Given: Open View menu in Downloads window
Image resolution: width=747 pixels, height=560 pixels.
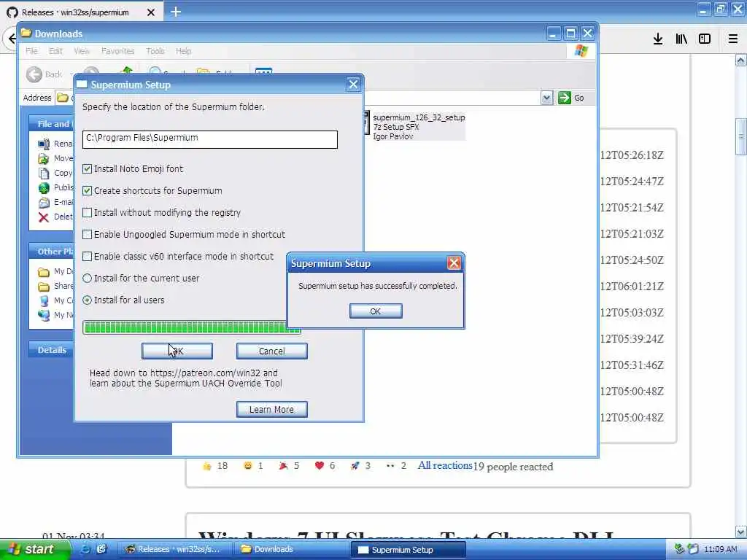Looking at the screenshot, I should (x=82, y=51).
